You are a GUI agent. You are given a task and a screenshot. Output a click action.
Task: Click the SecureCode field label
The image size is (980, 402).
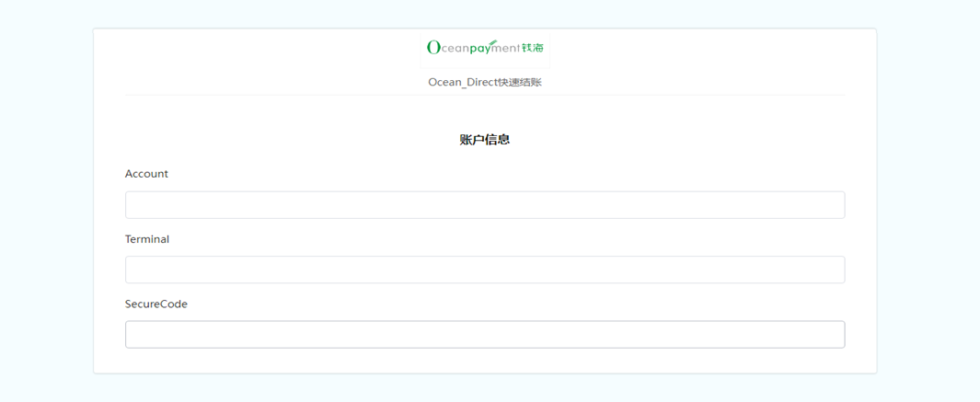[156, 304]
